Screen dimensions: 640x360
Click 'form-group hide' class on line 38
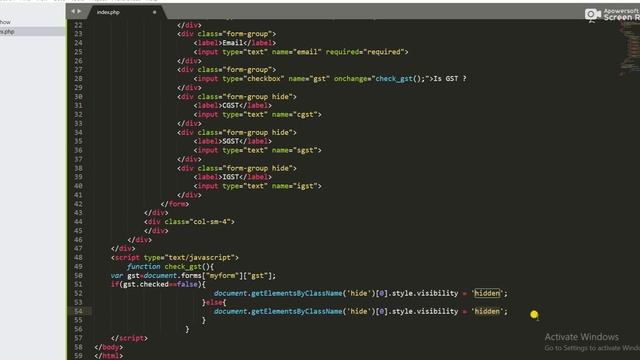tap(257, 168)
